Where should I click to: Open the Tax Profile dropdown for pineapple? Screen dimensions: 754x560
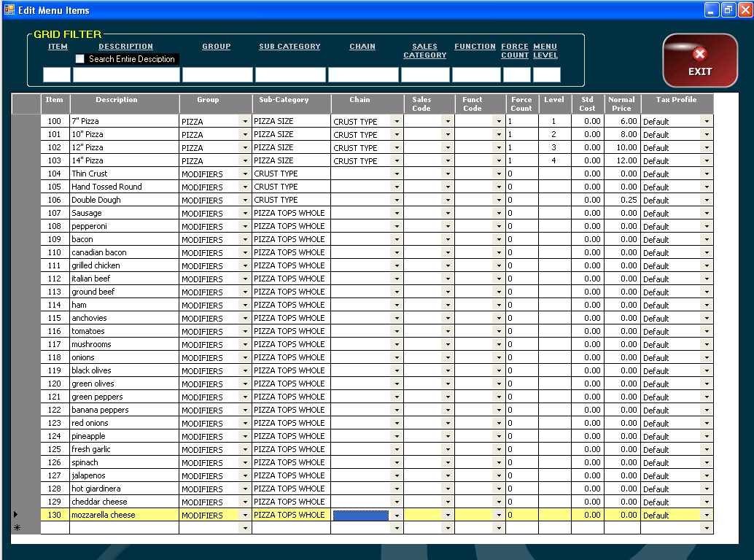click(707, 437)
